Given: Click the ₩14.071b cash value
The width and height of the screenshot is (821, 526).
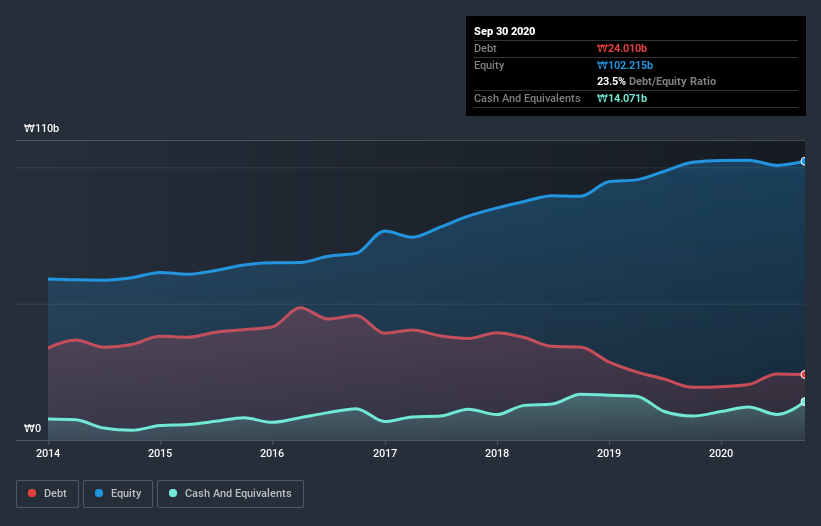Looking at the screenshot, I should 622,98.
